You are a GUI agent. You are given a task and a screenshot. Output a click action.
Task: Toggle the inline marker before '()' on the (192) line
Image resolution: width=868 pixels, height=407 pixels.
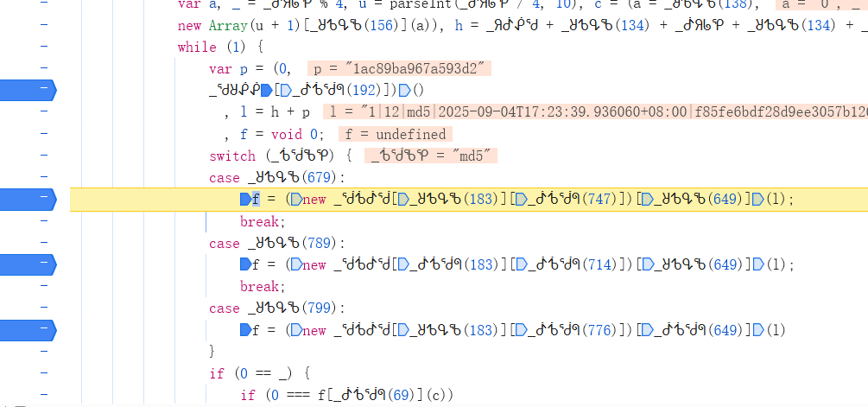404,90
